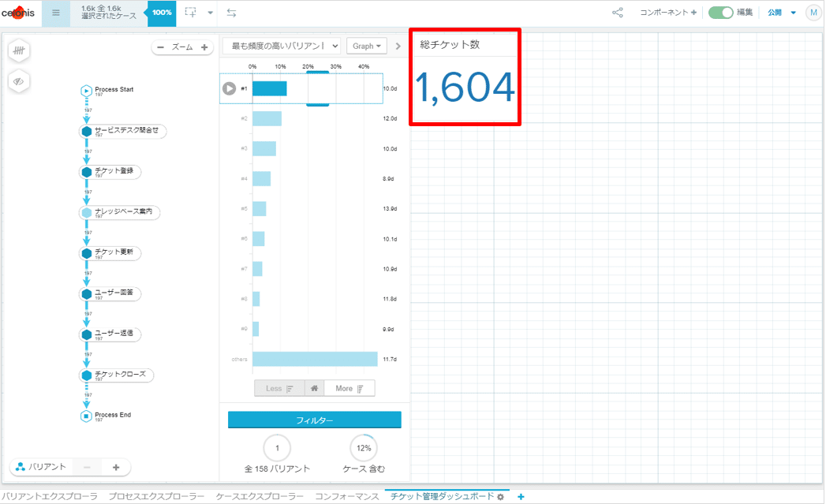826x504 pixels.
Task: Switch to バリアントエクスプローラ tab
Action: tap(50, 496)
